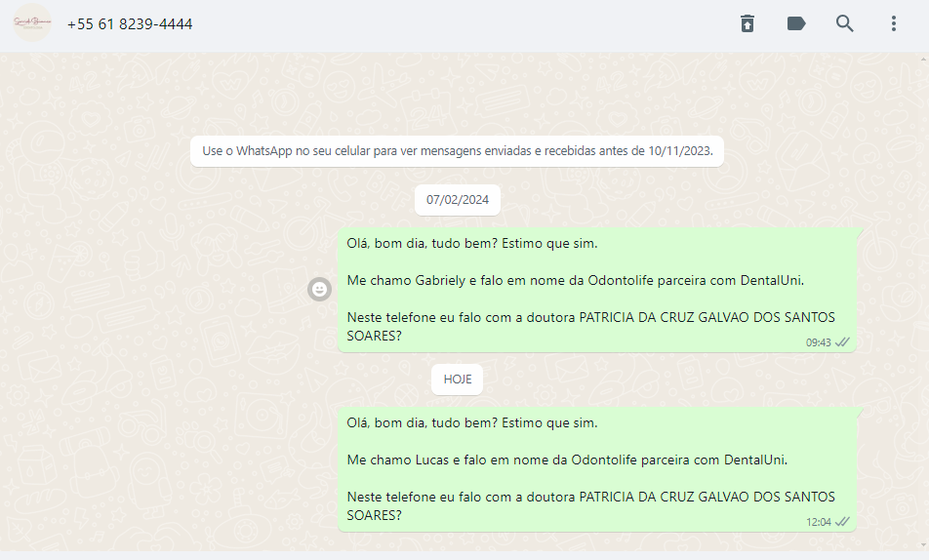React with the emoji icon beside Gabriely message
The height and width of the screenshot is (560, 929).
point(319,289)
